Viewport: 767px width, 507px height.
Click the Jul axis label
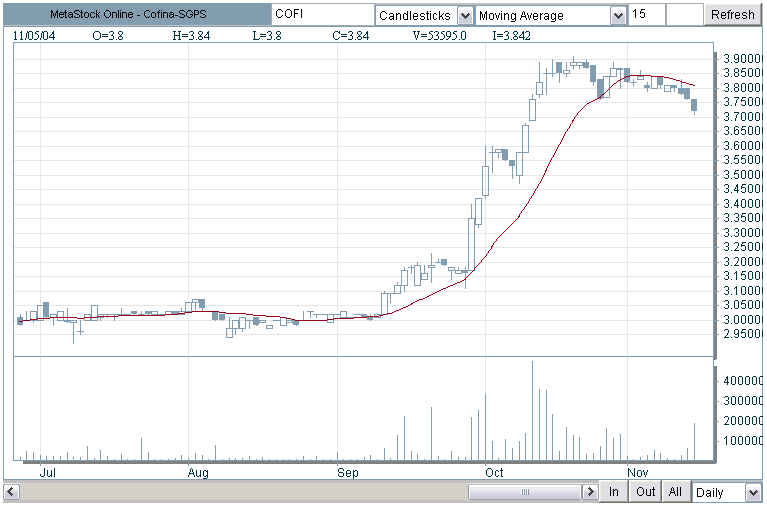click(47, 473)
